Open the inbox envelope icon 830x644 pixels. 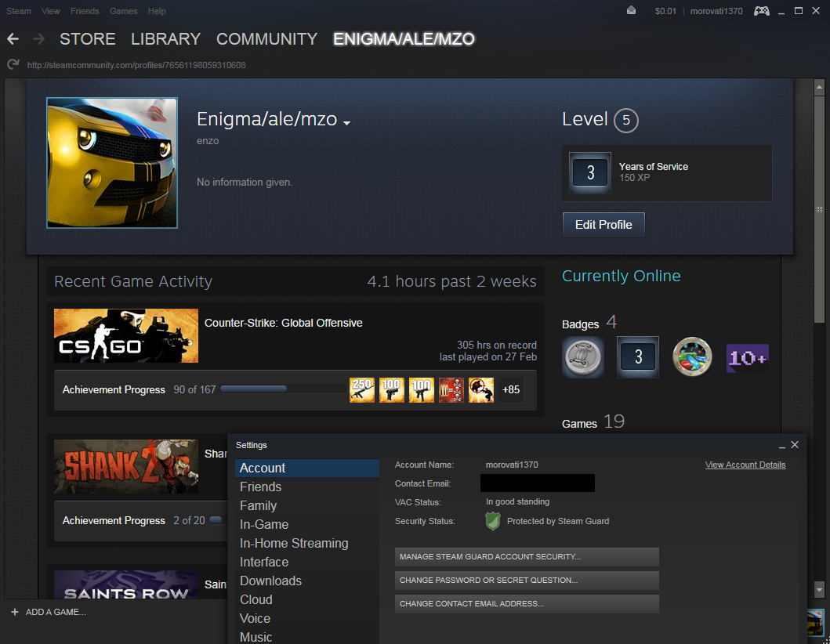(631, 11)
